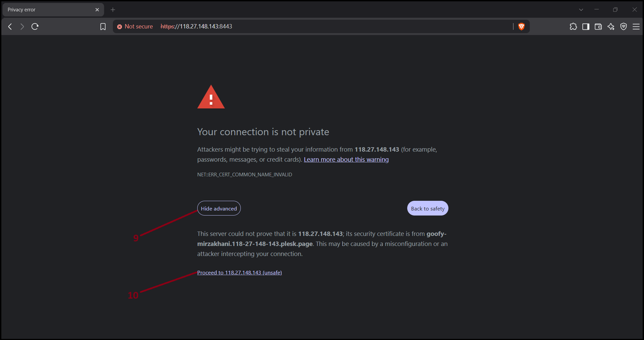Open the Leo AI sparkle icon

coord(611,26)
